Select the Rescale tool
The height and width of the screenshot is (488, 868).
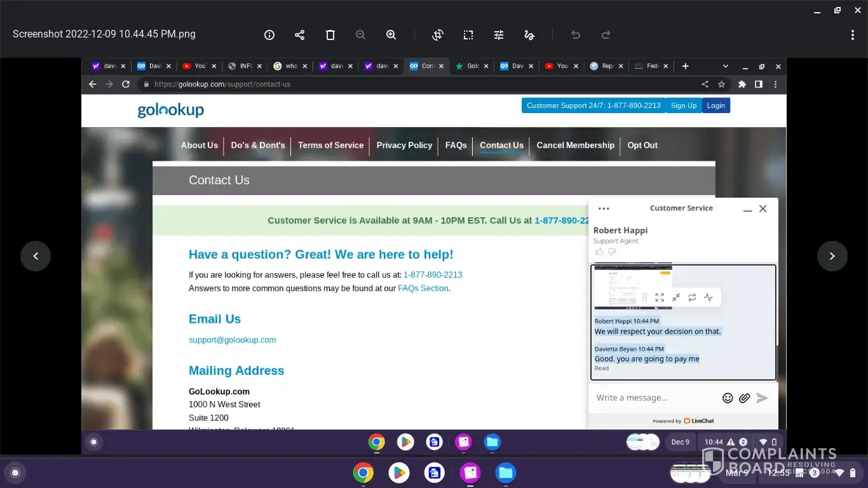pyautogui.click(x=468, y=35)
